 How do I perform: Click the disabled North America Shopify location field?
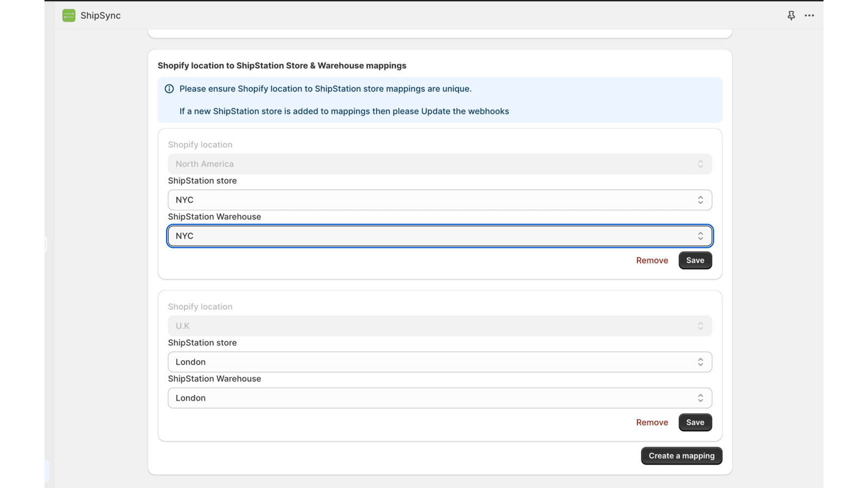tap(439, 164)
